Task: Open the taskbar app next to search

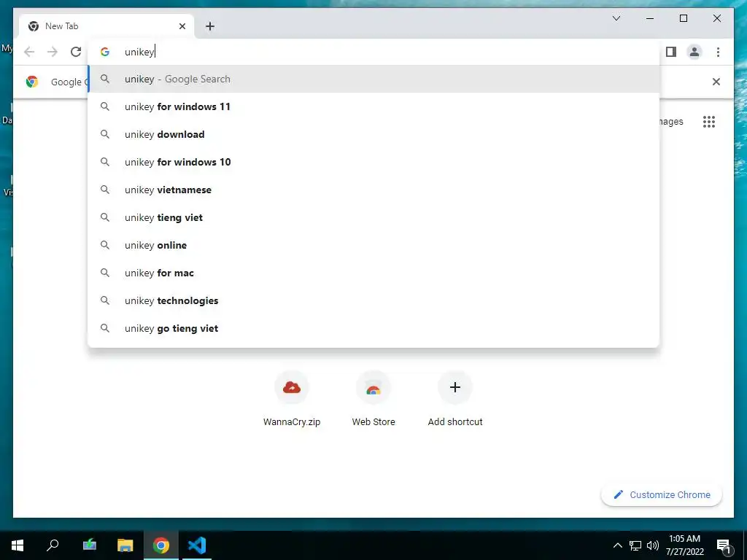Action: pyautogui.click(x=89, y=545)
